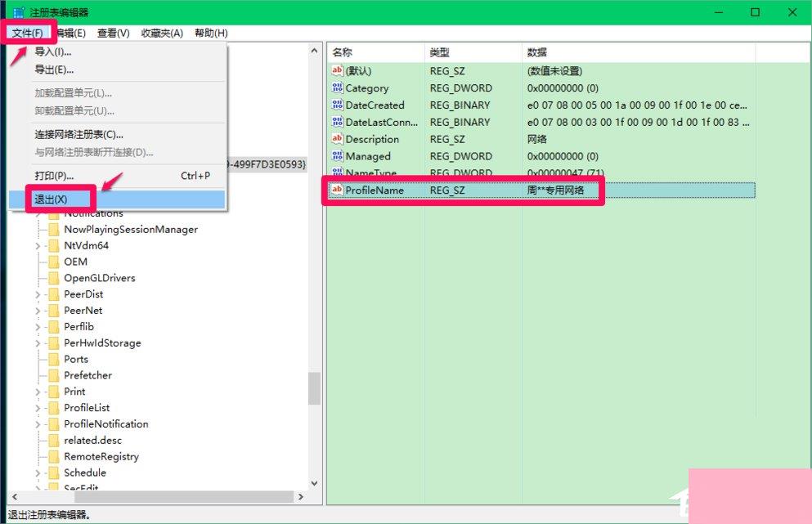
Task: Click the REG_DWORD icon beside Category
Action: pyautogui.click(x=337, y=87)
